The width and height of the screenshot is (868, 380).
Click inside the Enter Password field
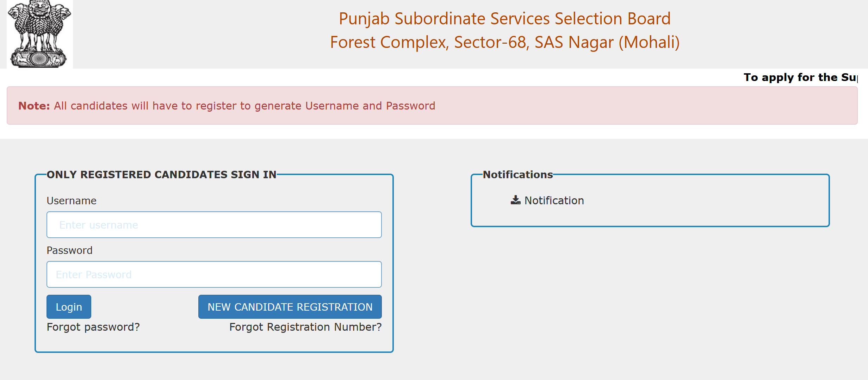click(x=214, y=274)
